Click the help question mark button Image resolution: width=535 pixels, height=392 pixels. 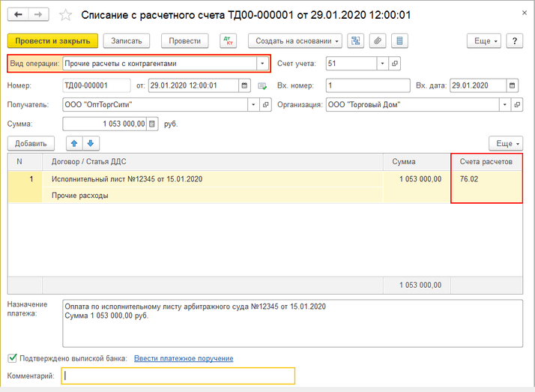click(514, 40)
